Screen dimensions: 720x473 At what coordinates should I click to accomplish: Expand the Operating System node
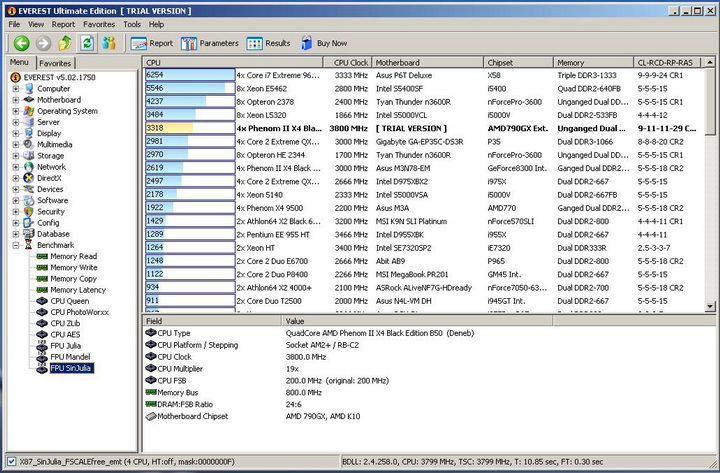(x=16, y=111)
